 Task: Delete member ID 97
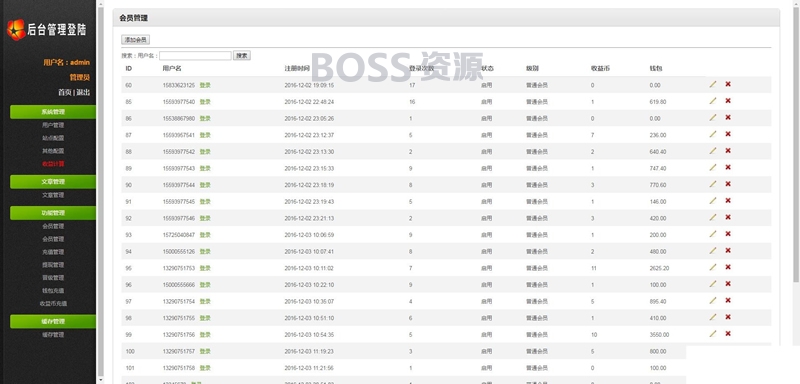click(x=728, y=300)
